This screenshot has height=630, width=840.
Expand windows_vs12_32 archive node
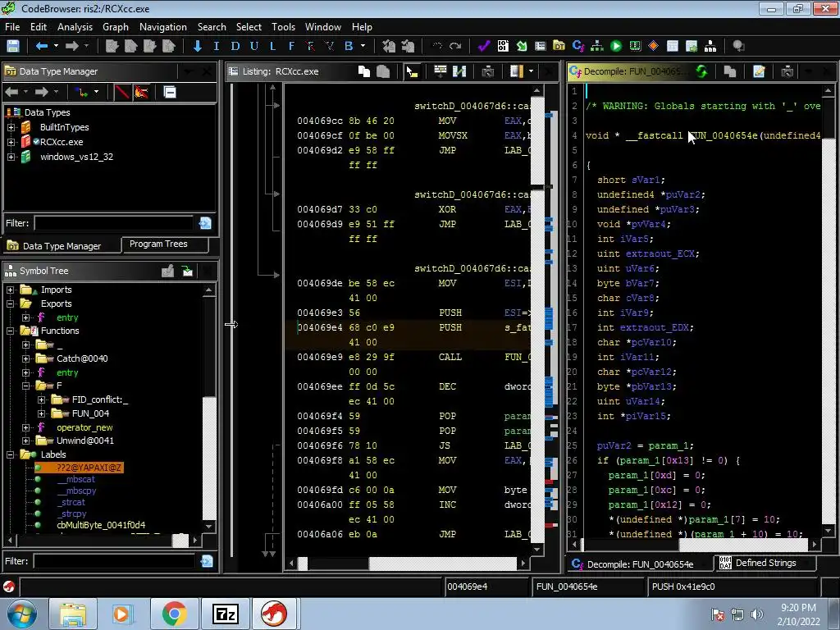click(11, 157)
